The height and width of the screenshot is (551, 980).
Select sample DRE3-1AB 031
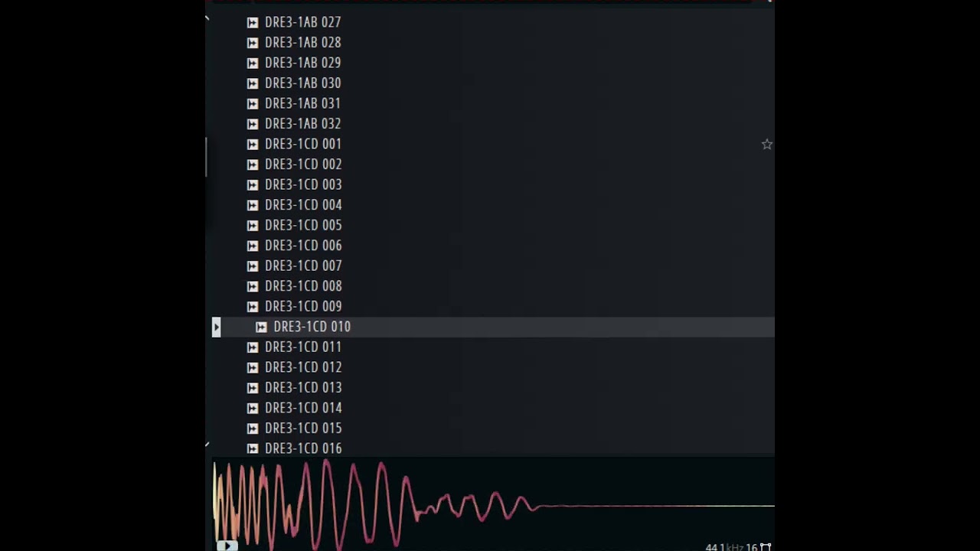[x=302, y=103]
